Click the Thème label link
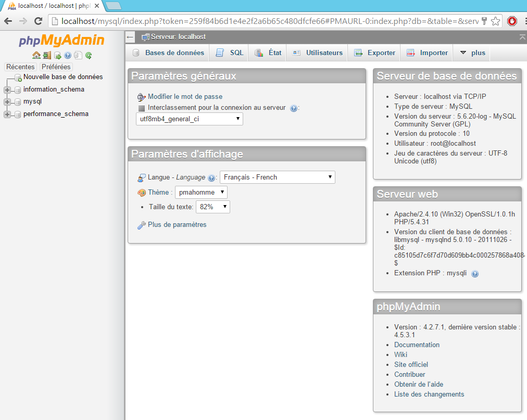Image resolution: width=527 pixels, height=420 pixels. 158,192
